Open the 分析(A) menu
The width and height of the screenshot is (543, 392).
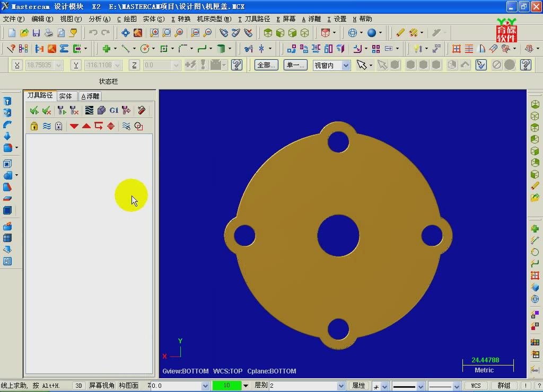100,19
